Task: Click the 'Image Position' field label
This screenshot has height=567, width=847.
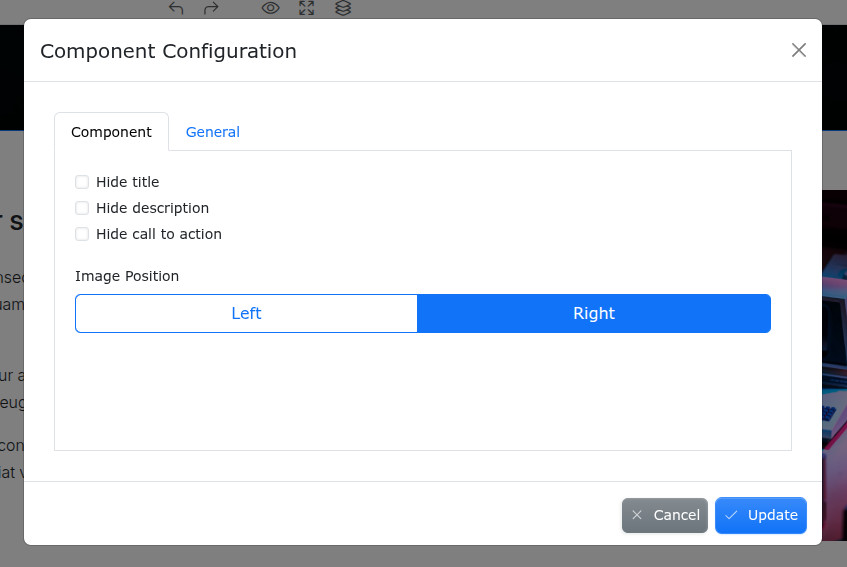Action: coord(127,276)
